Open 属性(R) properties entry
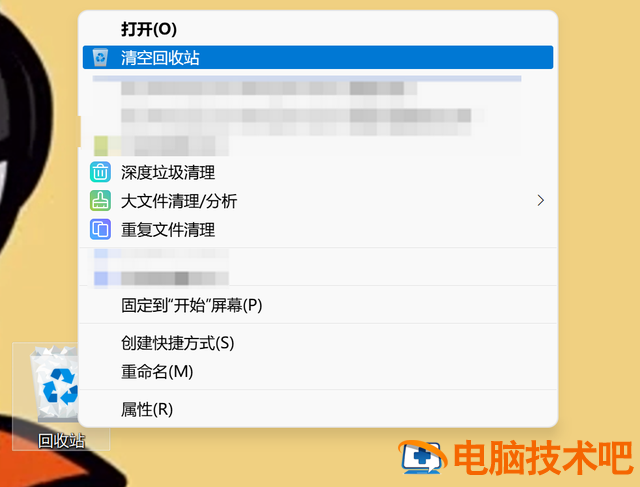 [x=147, y=409]
